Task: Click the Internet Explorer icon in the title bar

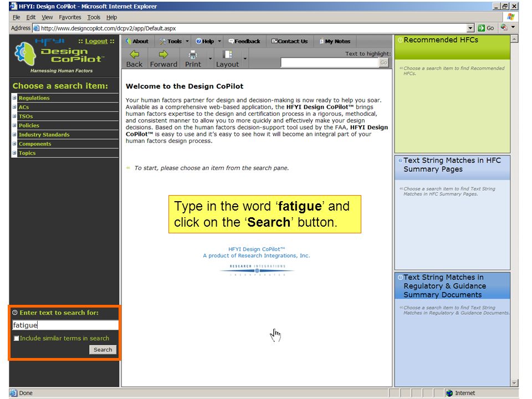Action: pyautogui.click(x=13, y=6)
